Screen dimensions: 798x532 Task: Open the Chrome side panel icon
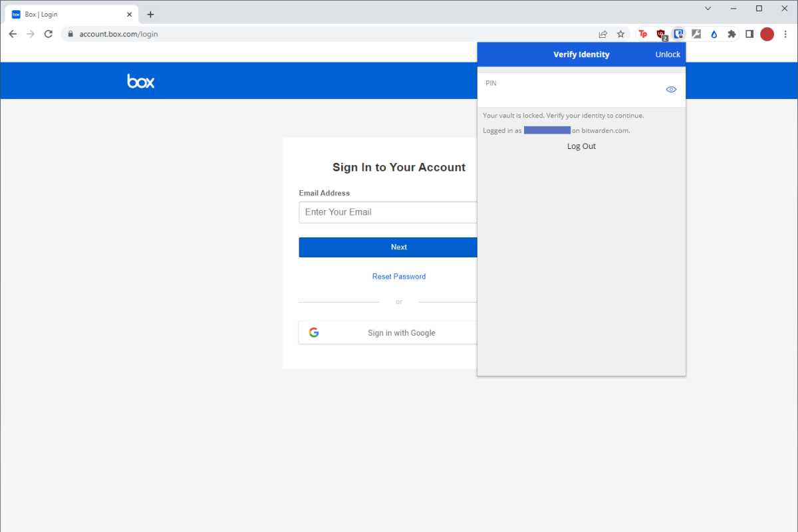749,33
